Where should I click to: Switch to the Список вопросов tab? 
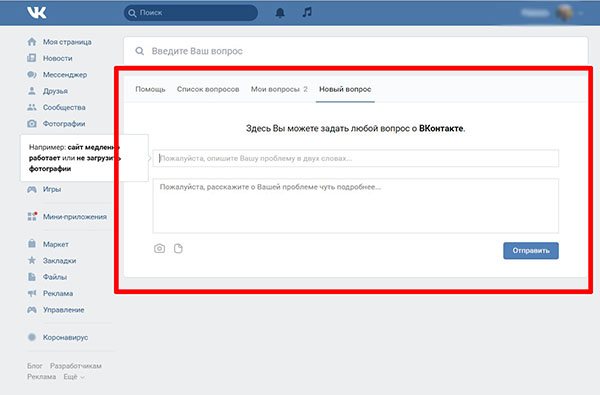point(208,89)
